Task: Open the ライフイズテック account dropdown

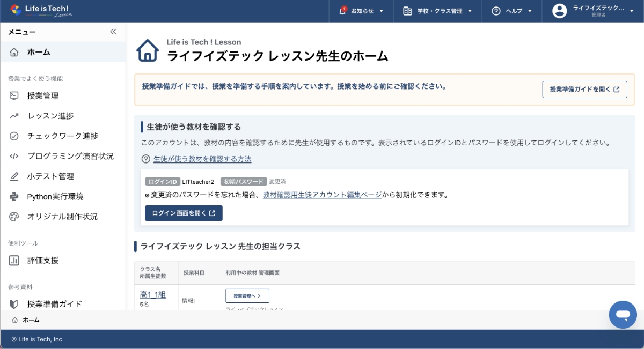Action: click(x=593, y=11)
